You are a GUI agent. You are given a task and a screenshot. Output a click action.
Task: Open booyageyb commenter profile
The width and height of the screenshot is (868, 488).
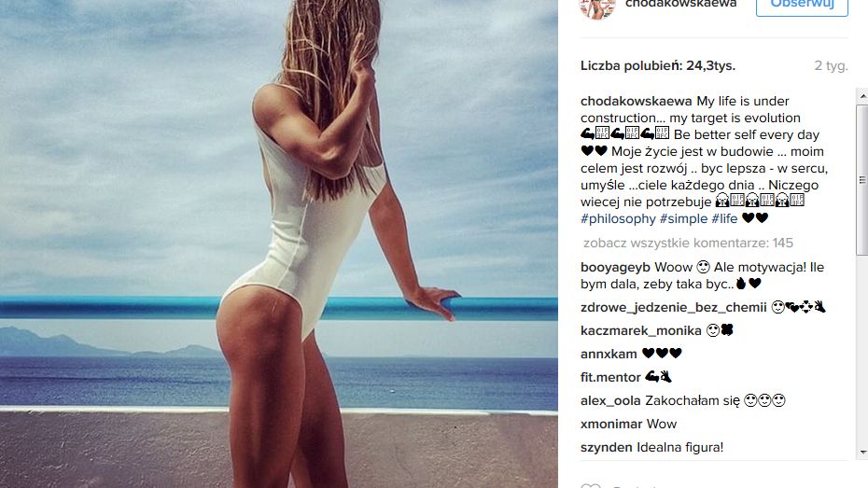point(615,267)
